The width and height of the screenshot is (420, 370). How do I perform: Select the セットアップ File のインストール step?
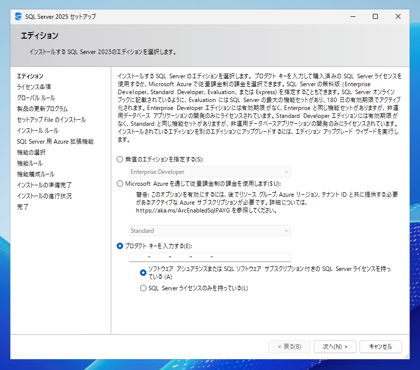[51, 120]
